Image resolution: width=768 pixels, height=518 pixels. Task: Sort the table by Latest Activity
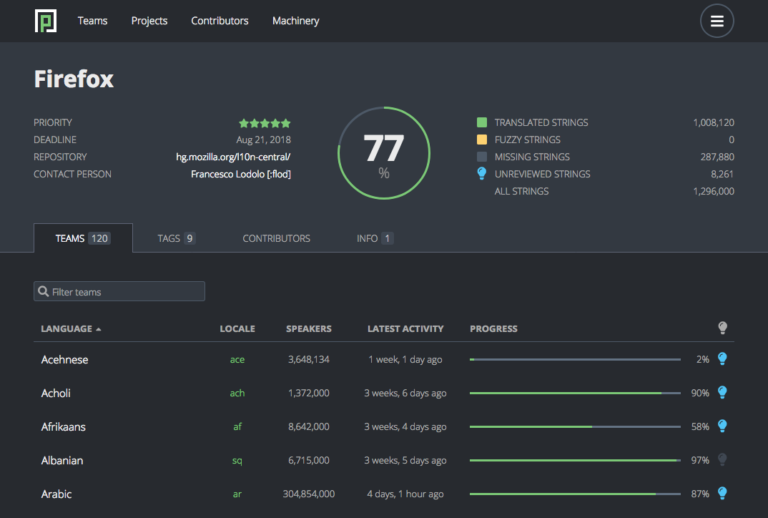[405, 328]
